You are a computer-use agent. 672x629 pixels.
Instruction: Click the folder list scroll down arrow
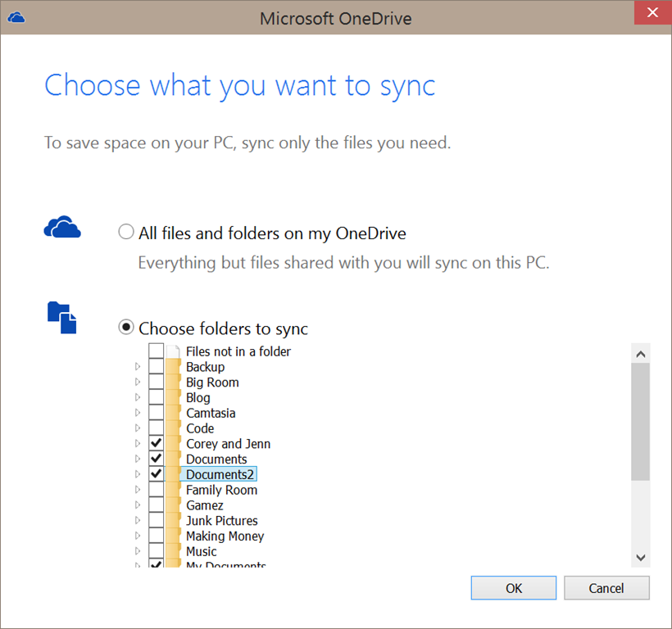pos(641,558)
